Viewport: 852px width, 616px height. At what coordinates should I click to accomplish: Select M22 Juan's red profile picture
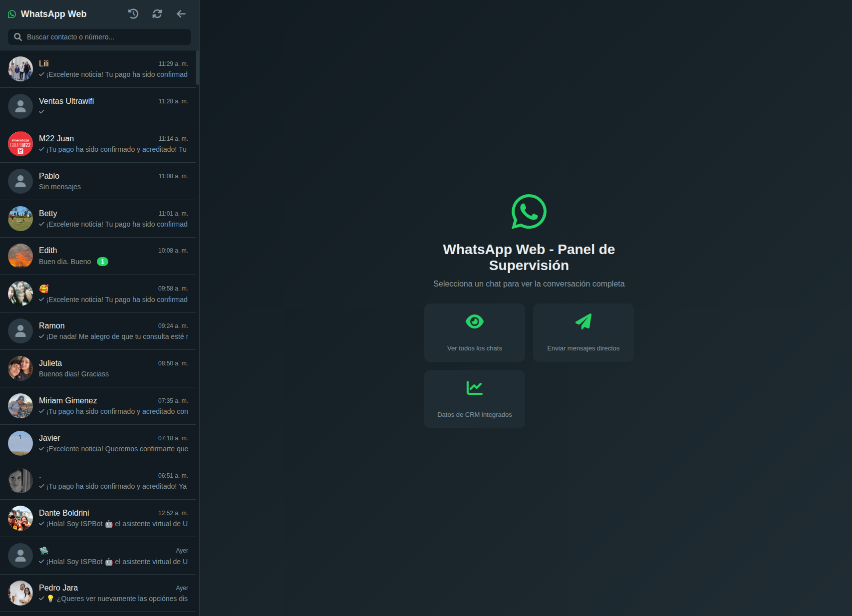[20, 144]
